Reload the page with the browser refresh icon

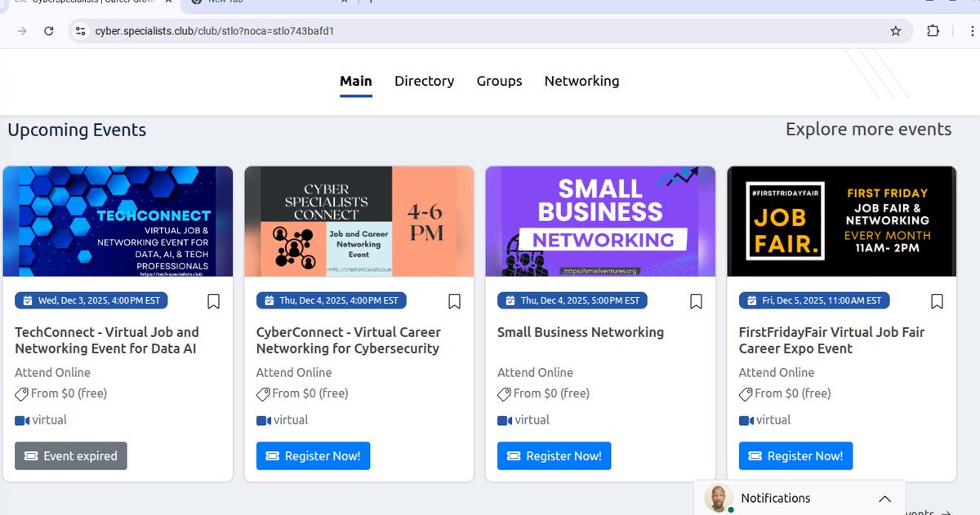(49, 31)
